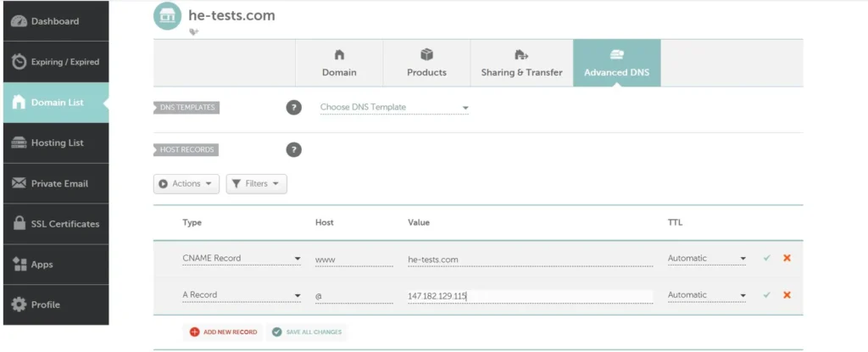Open the CNAME Record type dropdown
The image size is (868, 352).
pos(242,259)
